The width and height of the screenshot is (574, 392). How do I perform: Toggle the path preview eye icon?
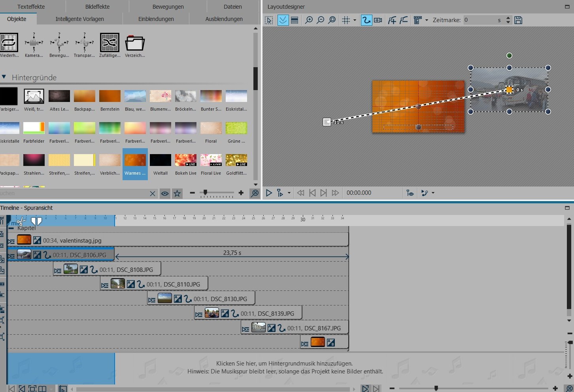[410, 193]
